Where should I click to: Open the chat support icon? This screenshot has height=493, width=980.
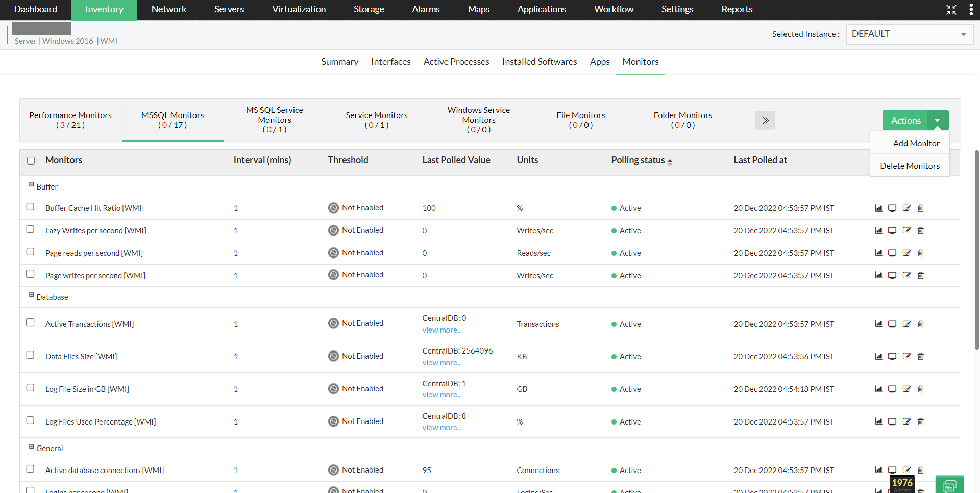pos(949,485)
